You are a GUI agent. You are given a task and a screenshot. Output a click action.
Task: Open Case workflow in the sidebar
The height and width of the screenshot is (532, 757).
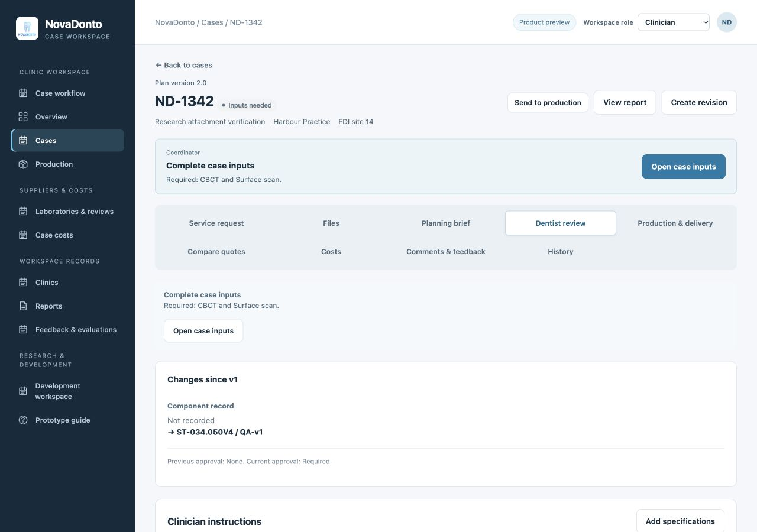click(67, 93)
